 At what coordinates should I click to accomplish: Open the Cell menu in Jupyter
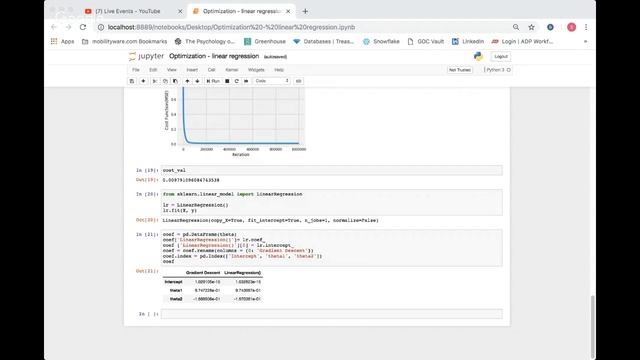[x=211, y=70]
